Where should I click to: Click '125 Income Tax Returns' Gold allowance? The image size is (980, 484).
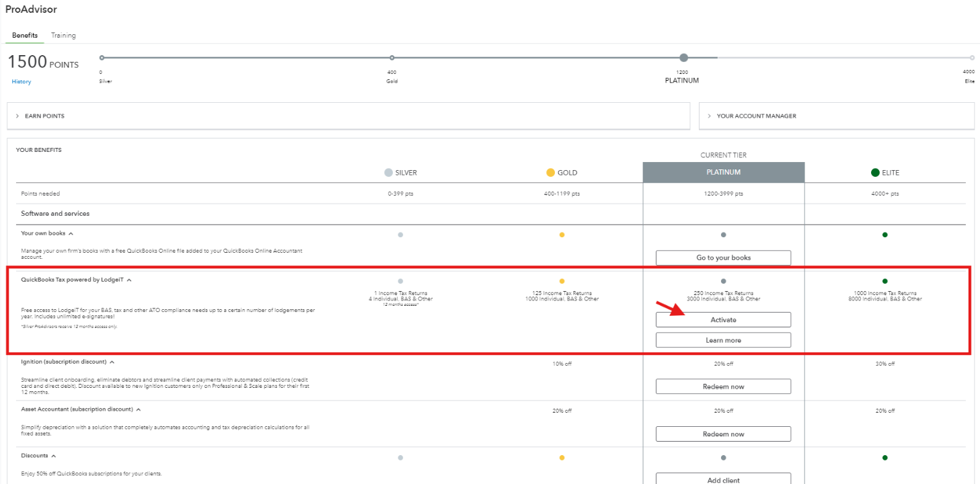(562, 293)
